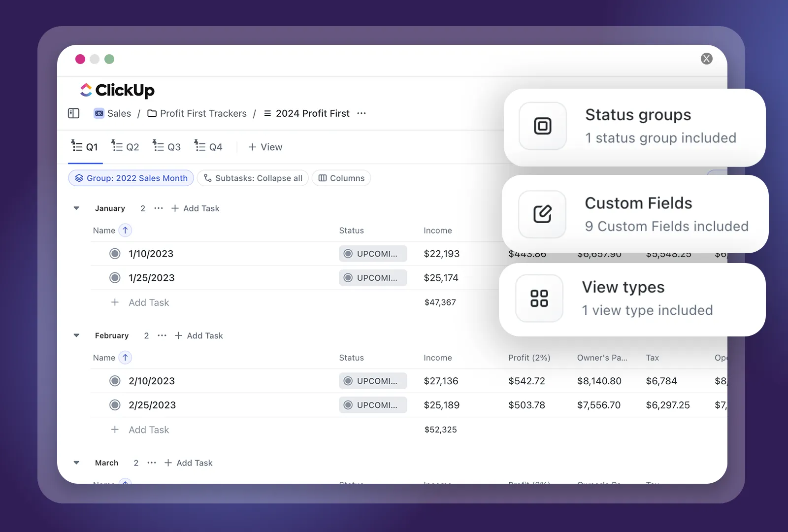The width and height of the screenshot is (788, 532).
Task: Click February Tax column header
Action: pos(652,358)
